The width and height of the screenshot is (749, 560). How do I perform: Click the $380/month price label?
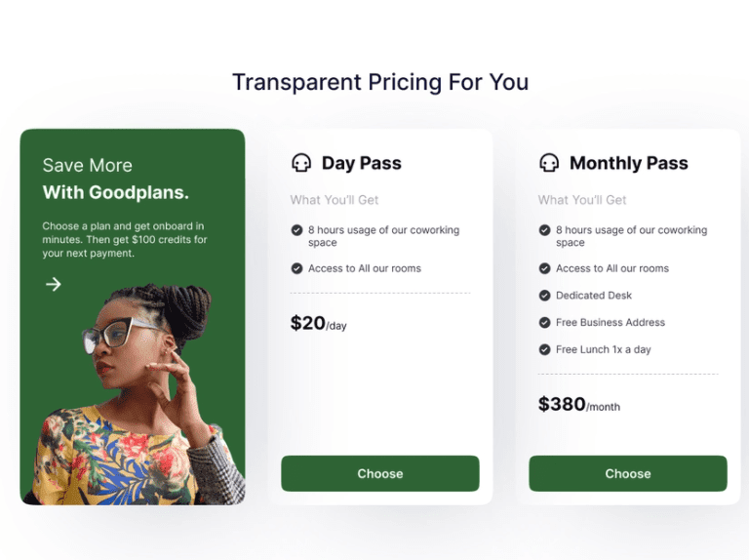(579, 405)
